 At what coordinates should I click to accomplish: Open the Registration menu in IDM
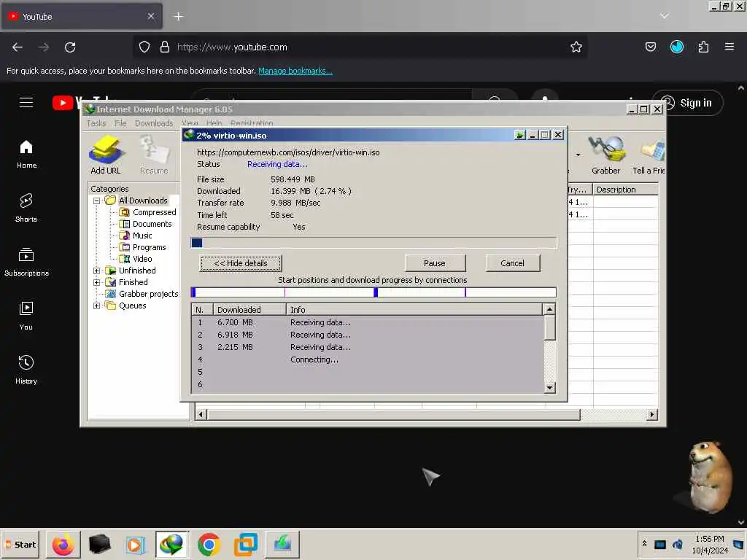coord(252,123)
